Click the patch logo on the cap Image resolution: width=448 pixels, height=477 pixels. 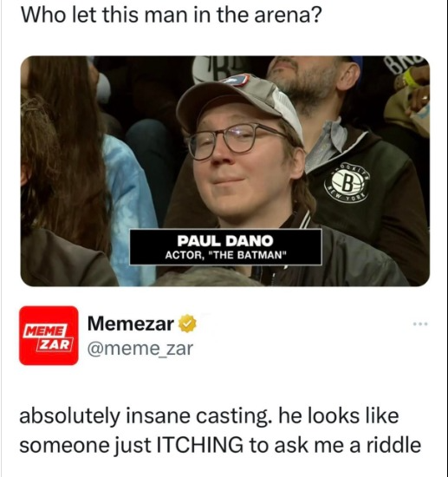(x=237, y=81)
